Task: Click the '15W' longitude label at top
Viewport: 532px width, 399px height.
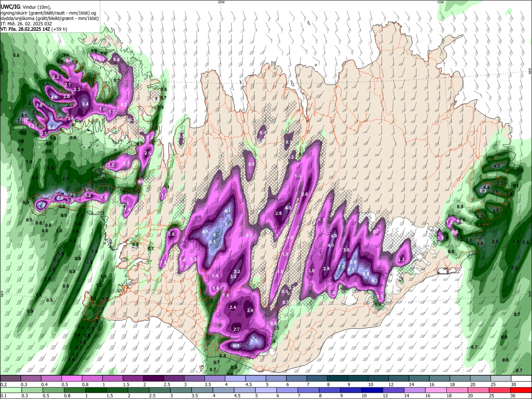Action: [x=440, y=2]
